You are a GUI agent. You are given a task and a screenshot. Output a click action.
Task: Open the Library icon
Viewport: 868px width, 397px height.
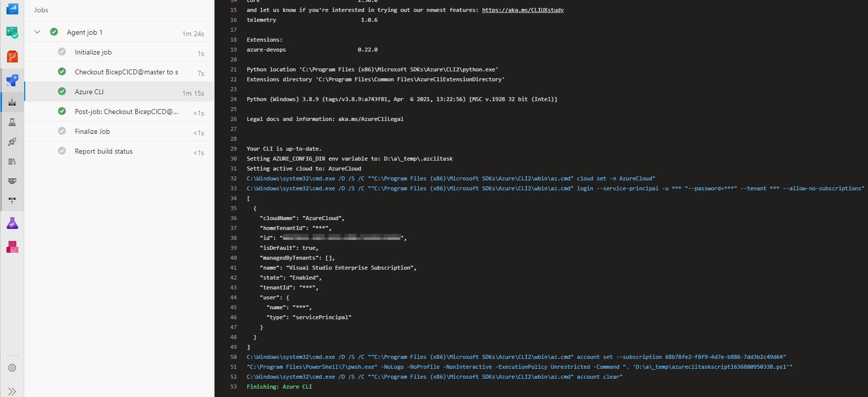point(12,161)
